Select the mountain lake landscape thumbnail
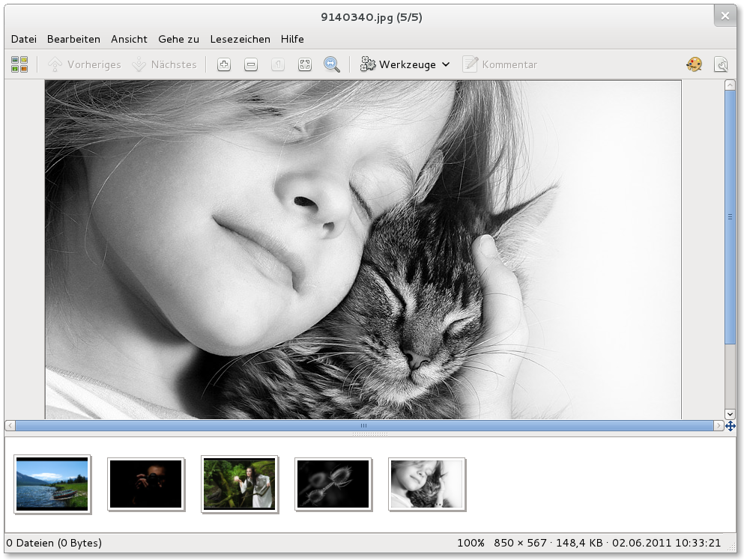Image resolution: width=744 pixels, height=560 pixels. 52,484
